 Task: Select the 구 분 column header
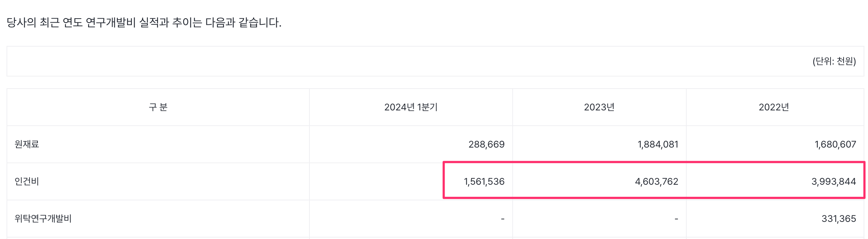click(158, 107)
